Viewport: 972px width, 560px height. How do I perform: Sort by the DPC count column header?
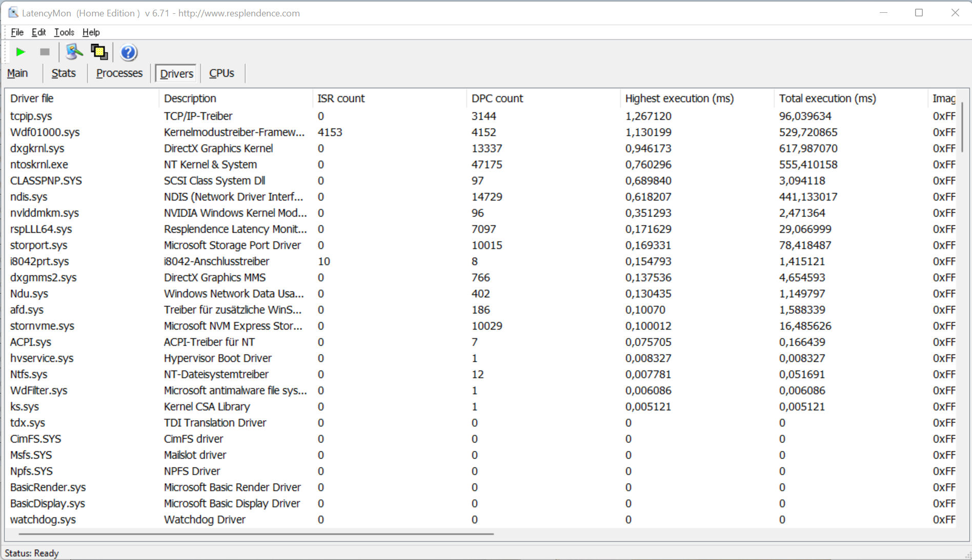497,98
